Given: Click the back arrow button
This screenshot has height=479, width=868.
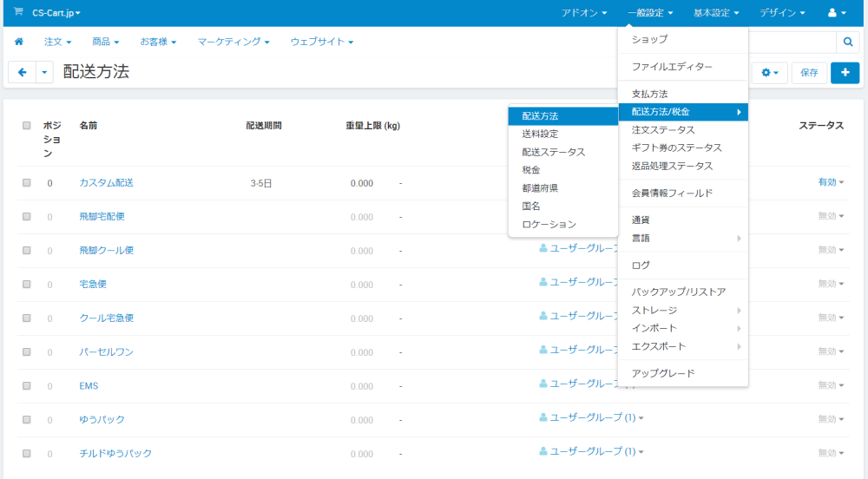Looking at the screenshot, I should point(23,72).
